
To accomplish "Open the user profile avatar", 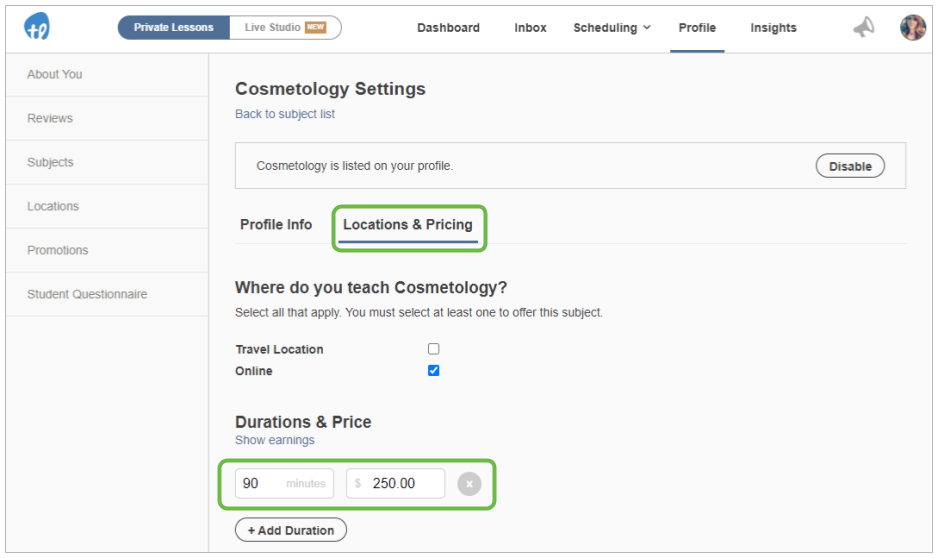I will pos(913,27).
